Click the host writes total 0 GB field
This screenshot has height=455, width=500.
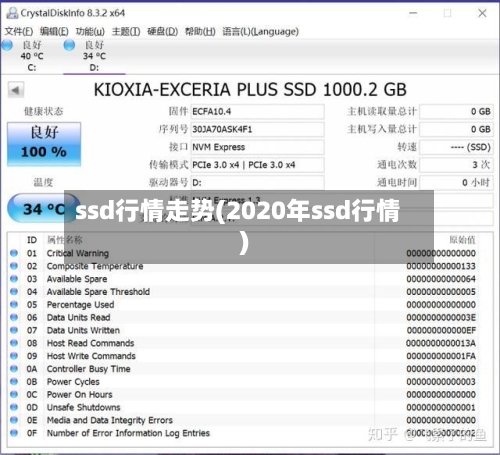point(456,129)
